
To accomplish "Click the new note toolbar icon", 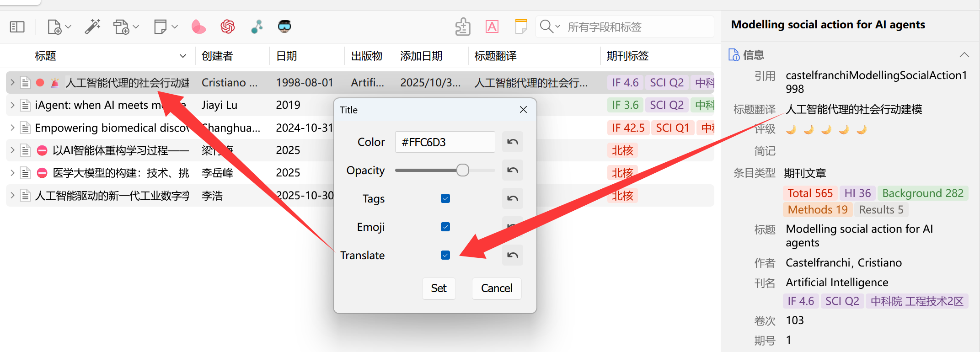I will (x=161, y=27).
